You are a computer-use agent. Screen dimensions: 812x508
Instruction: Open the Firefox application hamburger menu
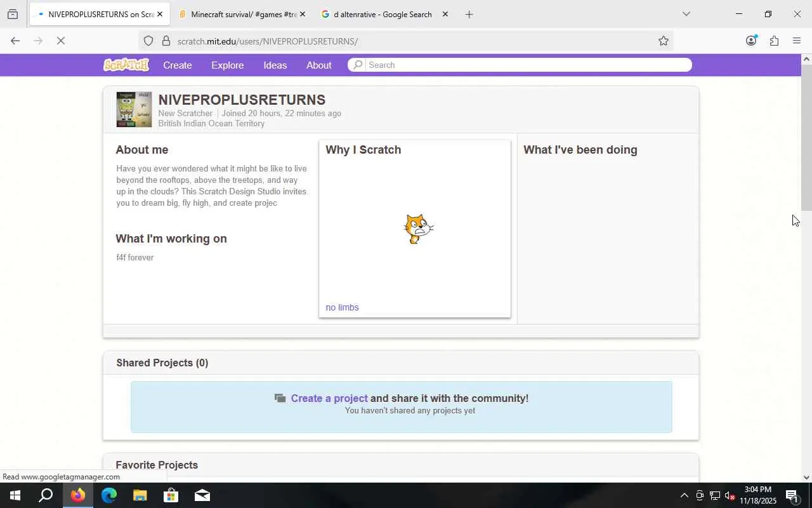[797, 41]
